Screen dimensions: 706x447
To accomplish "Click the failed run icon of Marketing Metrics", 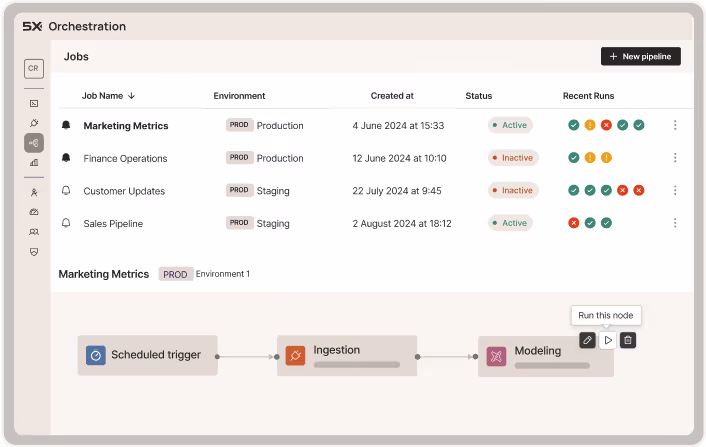I will click(606, 125).
